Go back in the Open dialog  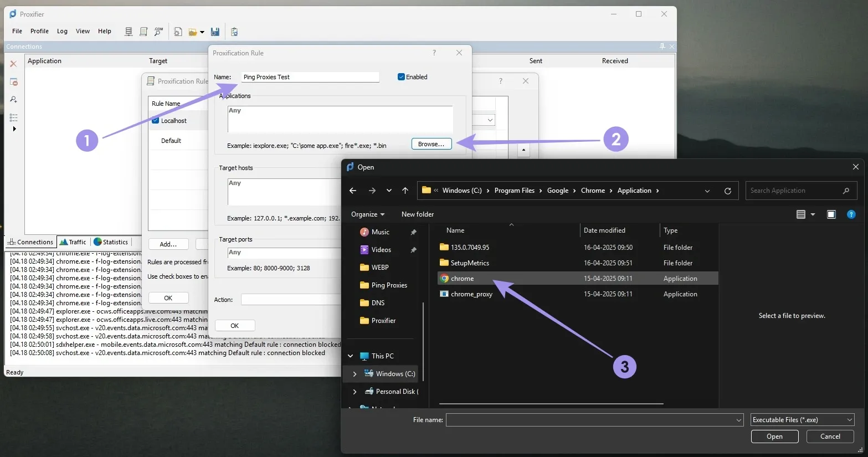tap(353, 191)
